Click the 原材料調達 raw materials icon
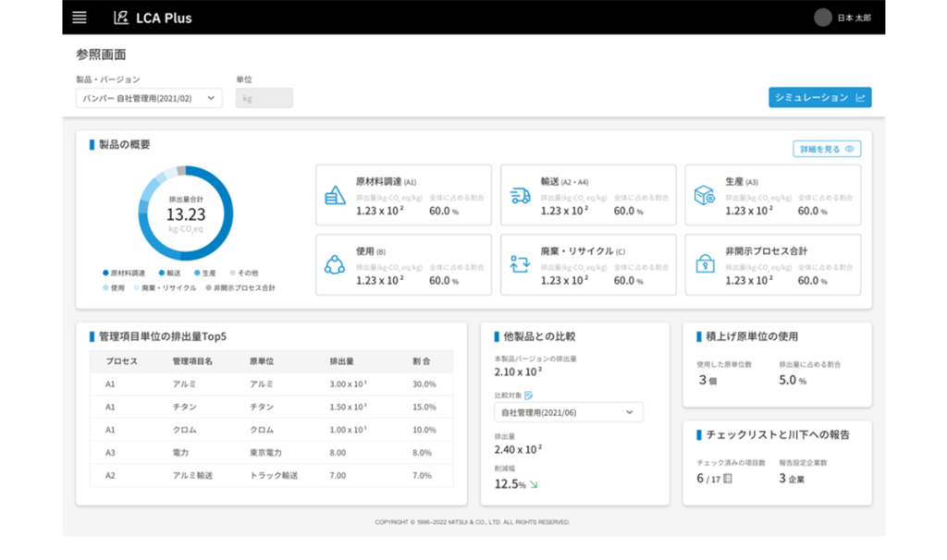The height and width of the screenshot is (560, 947). (x=336, y=193)
